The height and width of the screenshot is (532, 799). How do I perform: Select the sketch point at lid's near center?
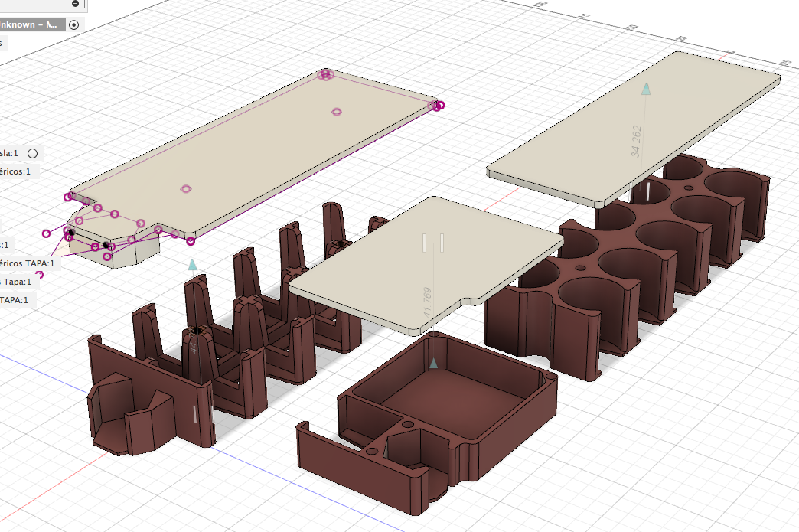pos(186,189)
